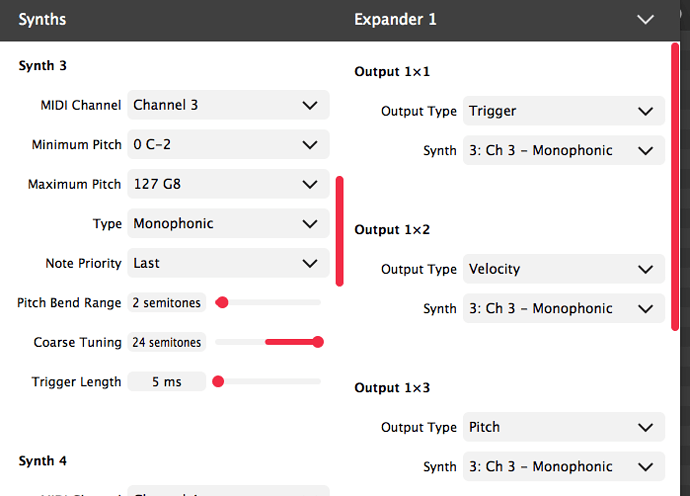Open the Maximum Pitch dropdown showing 127 G8
The width and height of the screenshot is (690, 496).
tap(228, 184)
